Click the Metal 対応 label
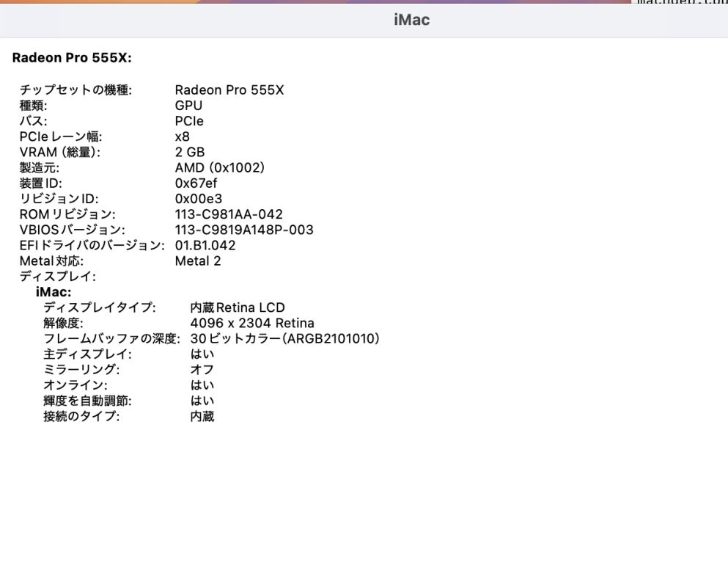This screenshot has width=728, height=587. 51,261
